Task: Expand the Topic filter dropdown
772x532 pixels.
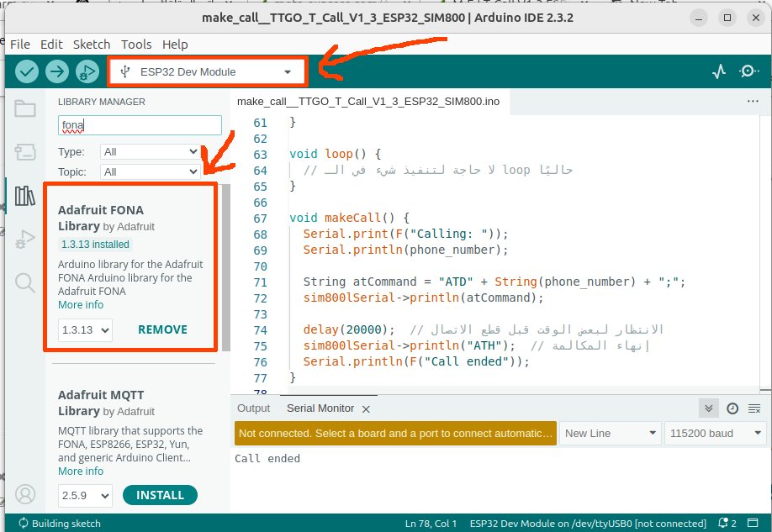Action: pyautogui.click(x=151, y=172)
